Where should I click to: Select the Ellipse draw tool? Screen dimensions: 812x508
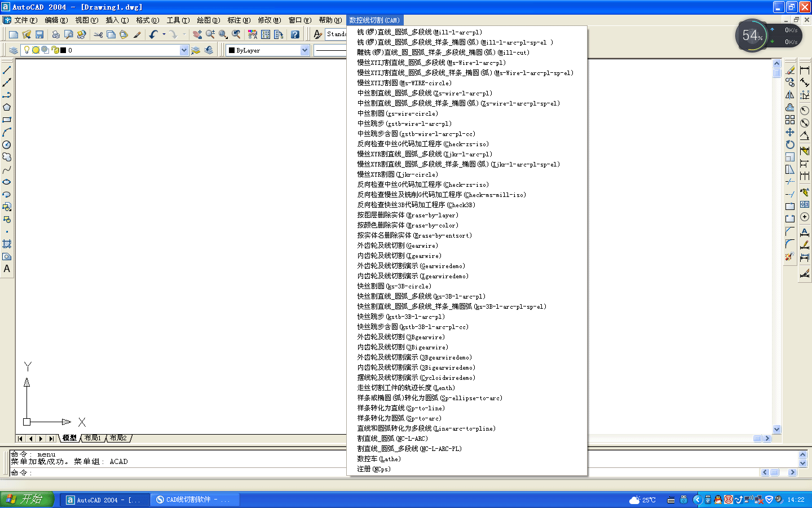(x=7, y=182)
